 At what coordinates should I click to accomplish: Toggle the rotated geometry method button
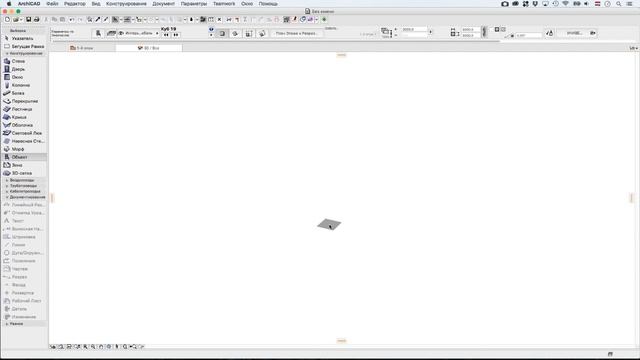point(236,33)
